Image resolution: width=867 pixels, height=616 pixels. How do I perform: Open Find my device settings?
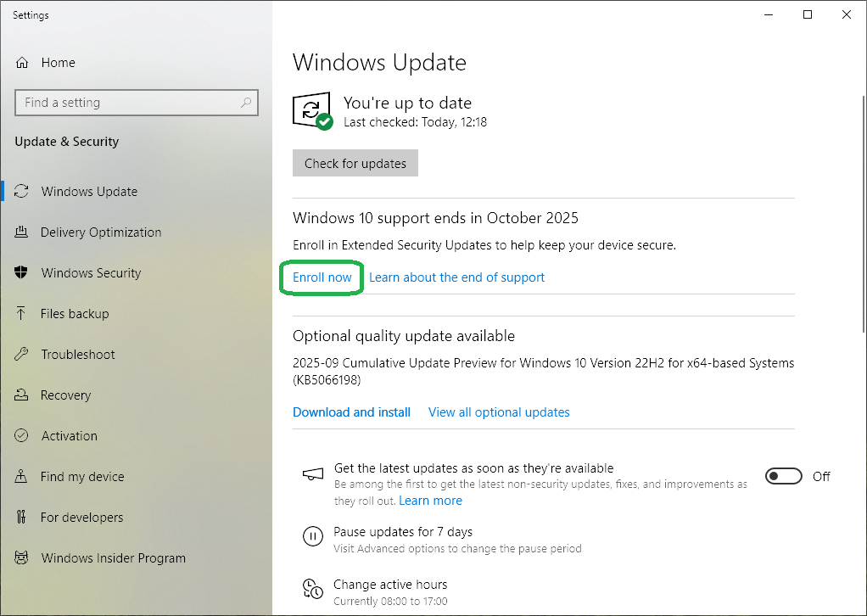[x=82, y=477]
